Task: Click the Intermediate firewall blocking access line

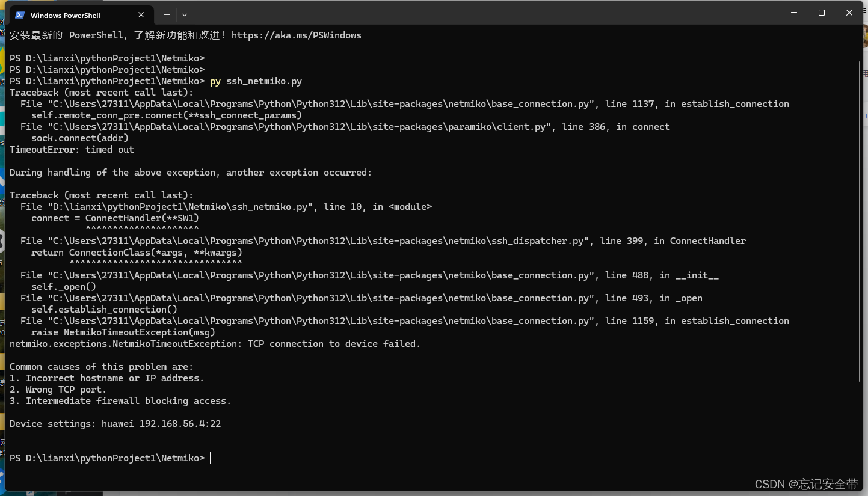Action: pos(120,400)
